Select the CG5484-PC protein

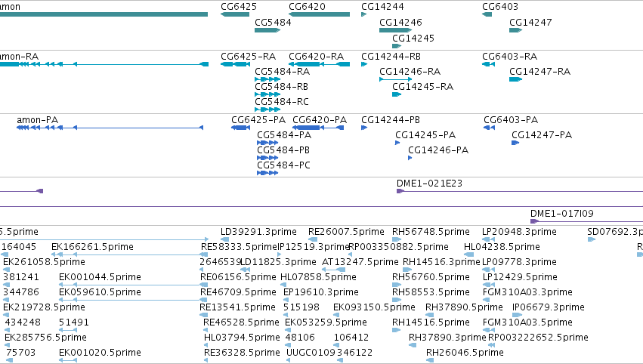267,173
